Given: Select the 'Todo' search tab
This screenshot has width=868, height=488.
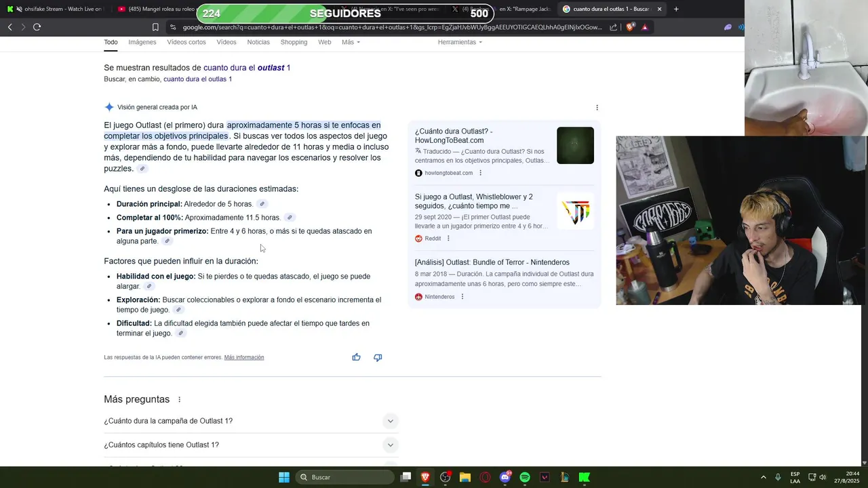Looking at the screenshot, I should (x=111, y=42).
